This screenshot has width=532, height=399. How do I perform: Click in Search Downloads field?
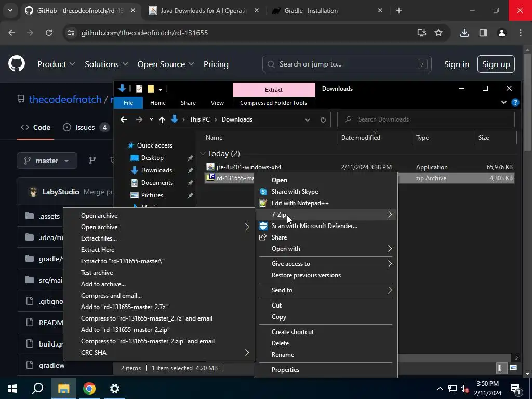pos(426,119)
